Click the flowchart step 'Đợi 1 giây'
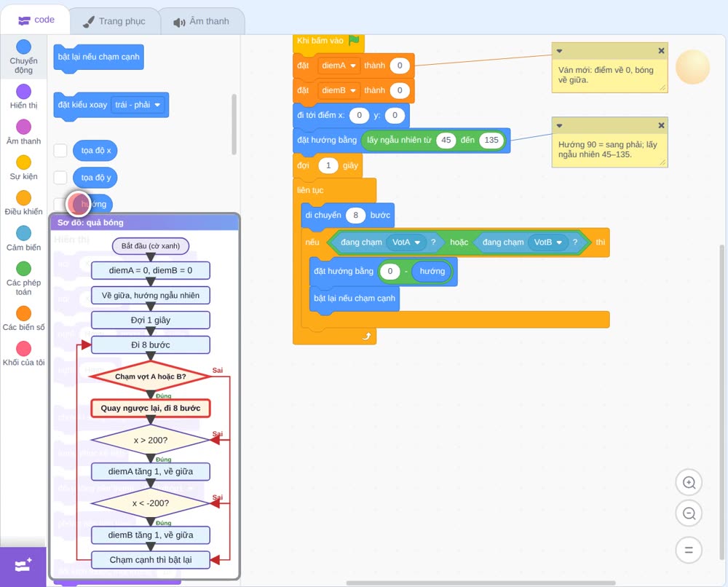 pos(151,320)
